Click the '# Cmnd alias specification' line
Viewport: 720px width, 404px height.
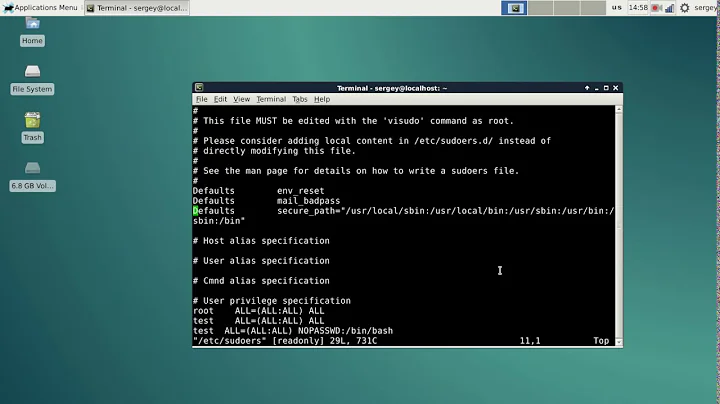coord(261,281)
